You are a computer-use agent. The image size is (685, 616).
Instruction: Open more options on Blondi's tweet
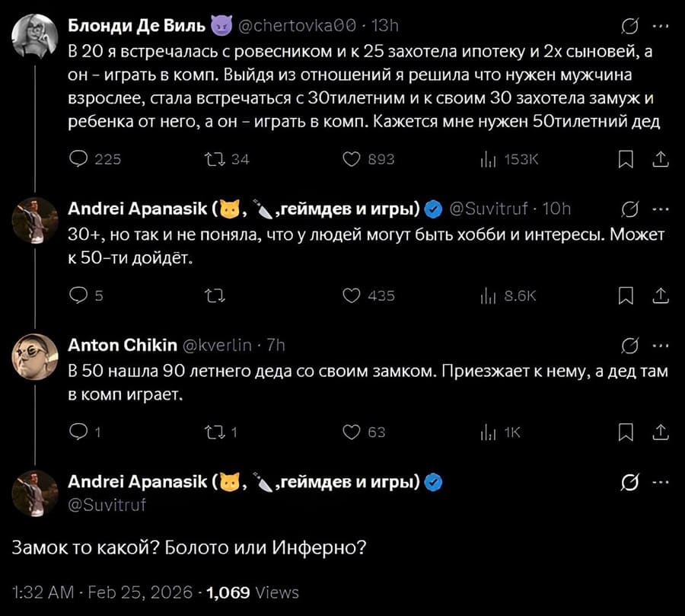[659, 24]
